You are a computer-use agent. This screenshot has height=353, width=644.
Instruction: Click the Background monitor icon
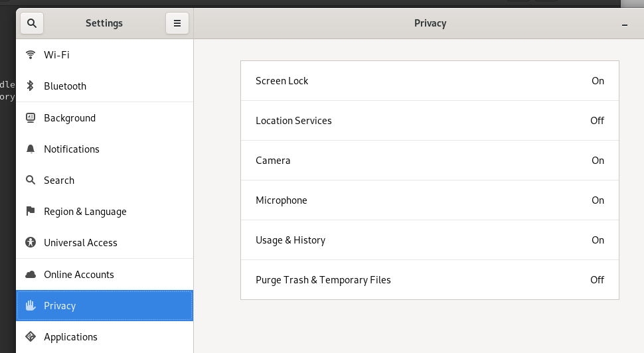pyautogui.click(x=30, y=117)
